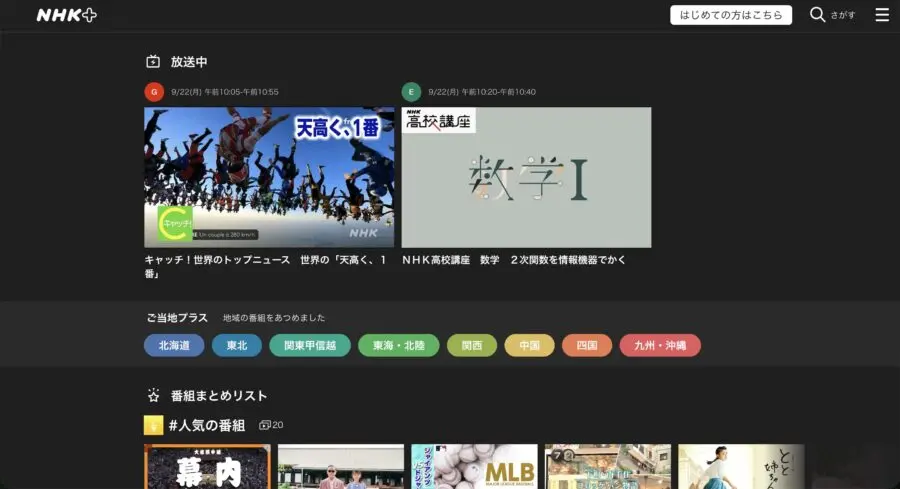This screenshot has width=900, height=489.
Task: Open the hamburger menu
Action: (881, 15)
